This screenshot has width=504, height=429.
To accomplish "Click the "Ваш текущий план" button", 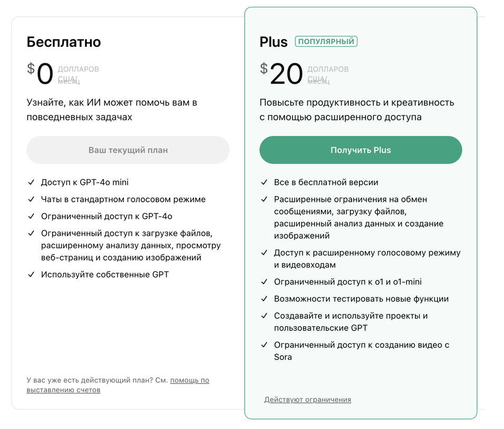I will (x=128, y=150).
